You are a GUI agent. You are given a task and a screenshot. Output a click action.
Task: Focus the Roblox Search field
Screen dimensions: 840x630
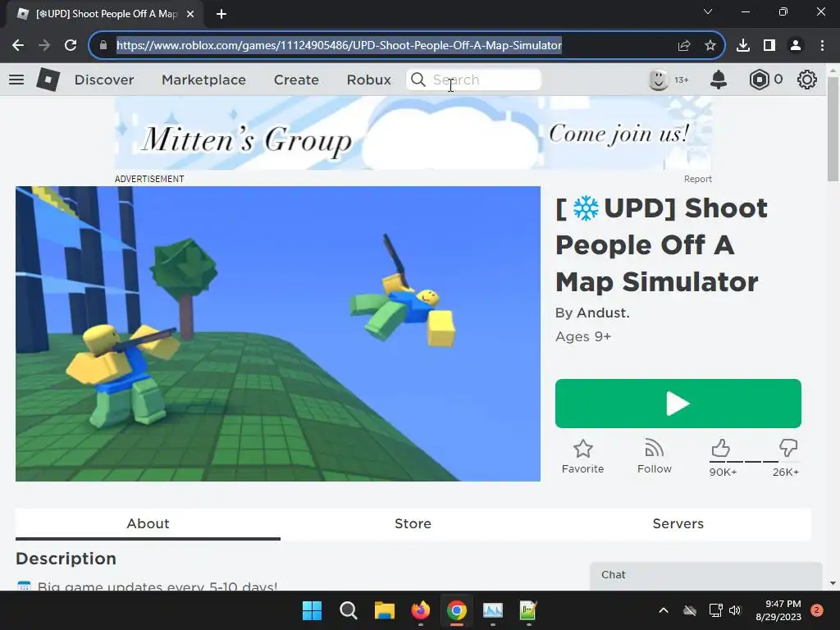(473, 80)
